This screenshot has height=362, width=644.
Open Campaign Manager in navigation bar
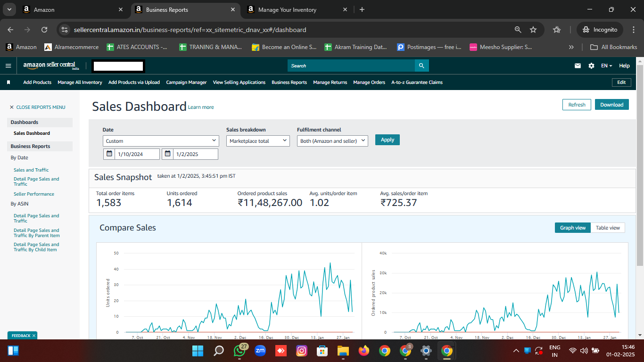click(186, 82)
